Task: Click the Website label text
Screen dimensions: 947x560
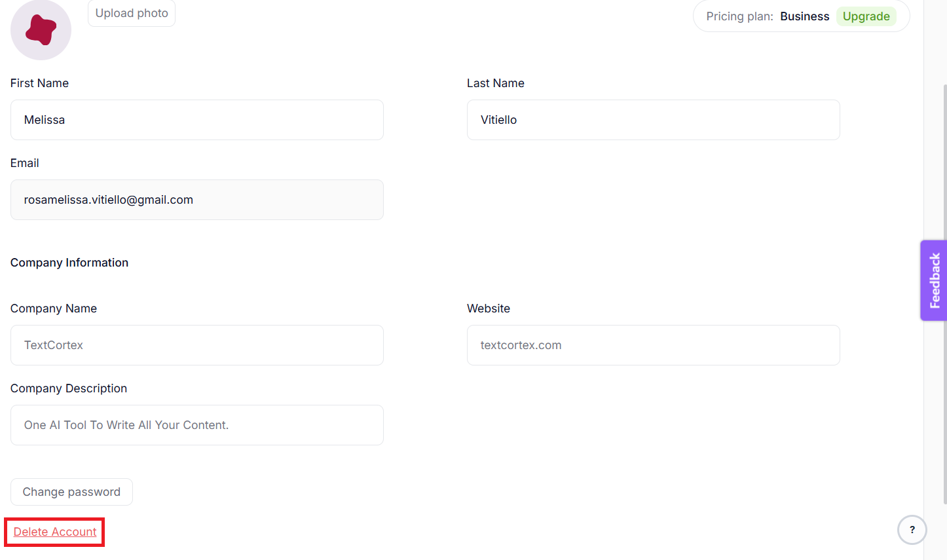Action: (x=488, y=308)
